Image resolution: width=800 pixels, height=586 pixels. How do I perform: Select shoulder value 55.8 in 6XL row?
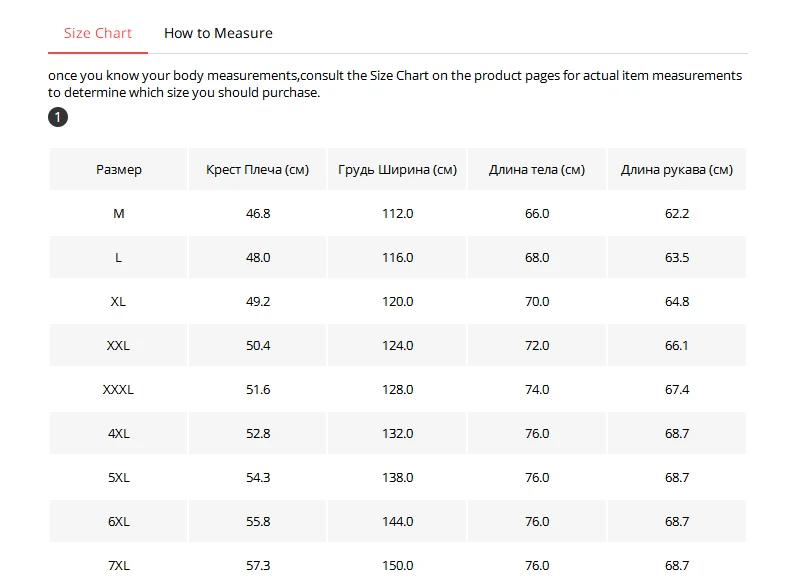coord(258,521)
